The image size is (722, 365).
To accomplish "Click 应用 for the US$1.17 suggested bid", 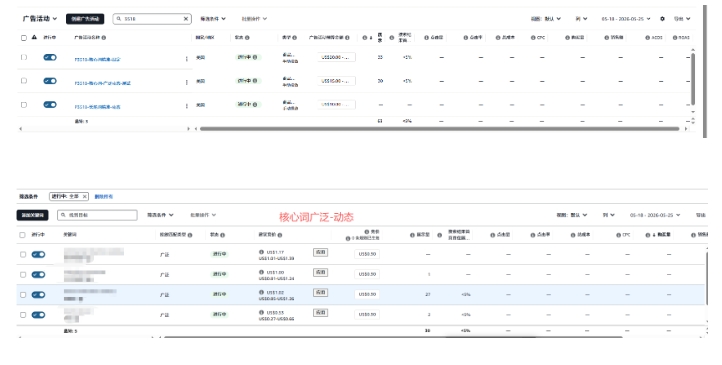I will pyautogui.click(x=320, y=252).
